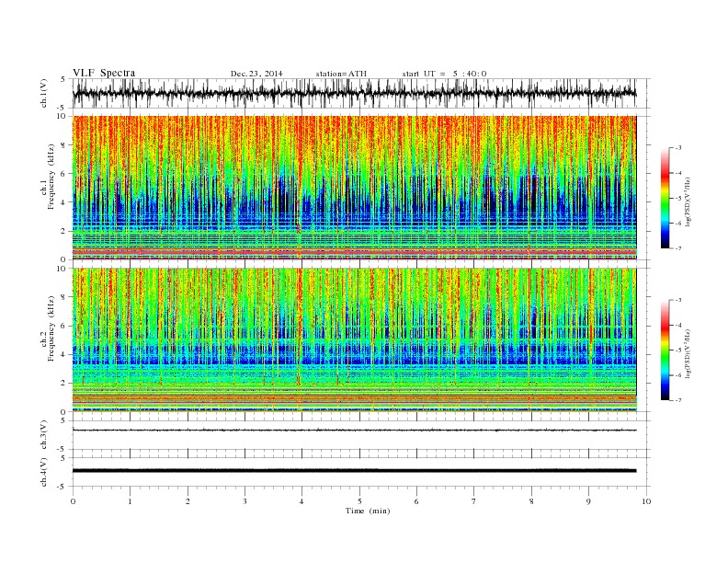Screen dimensions: 728x563
Task: Click time axis tick label "6"
Action: [x=416, y=501]
